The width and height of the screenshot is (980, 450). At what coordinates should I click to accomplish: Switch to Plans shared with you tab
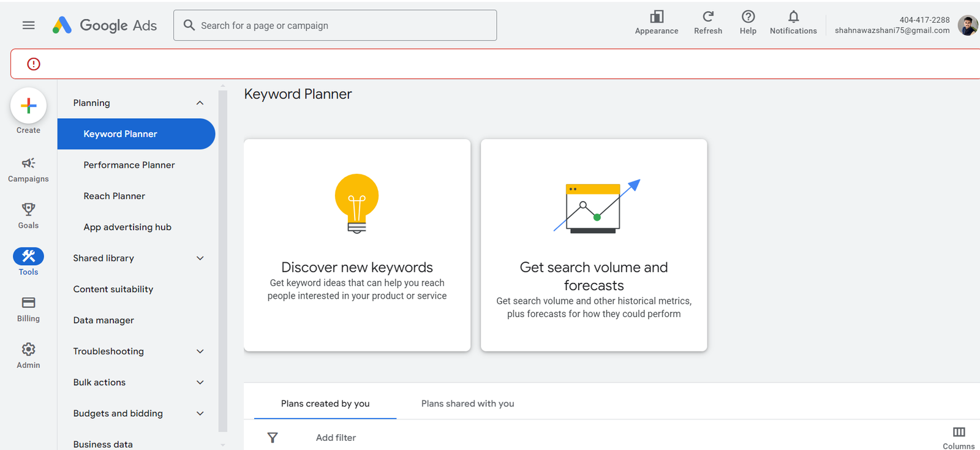click(468, 403)
